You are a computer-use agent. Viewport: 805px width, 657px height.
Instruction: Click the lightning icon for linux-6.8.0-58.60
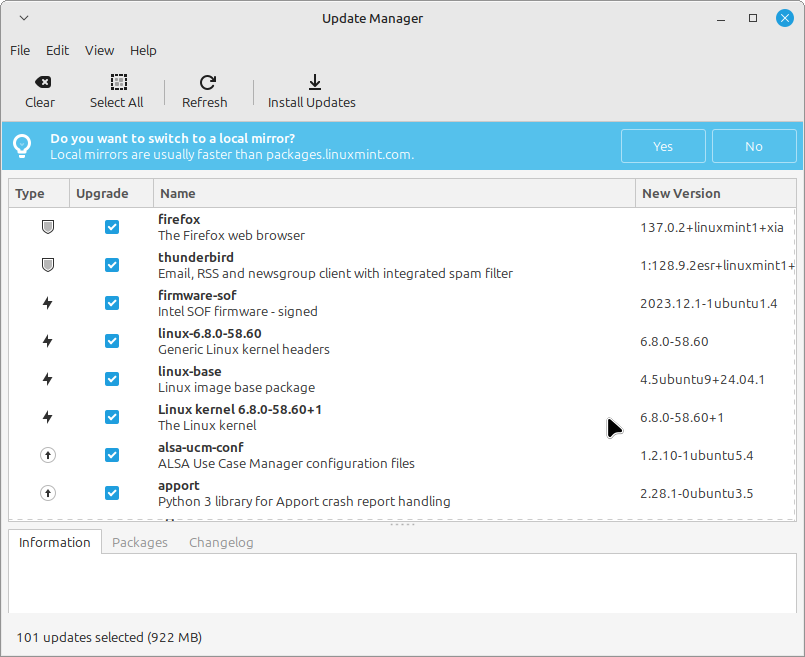[48, 341]
